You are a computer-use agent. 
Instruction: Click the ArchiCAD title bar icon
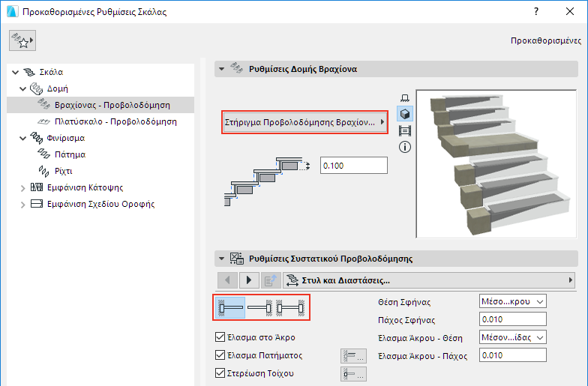click(x=12, y=12)
